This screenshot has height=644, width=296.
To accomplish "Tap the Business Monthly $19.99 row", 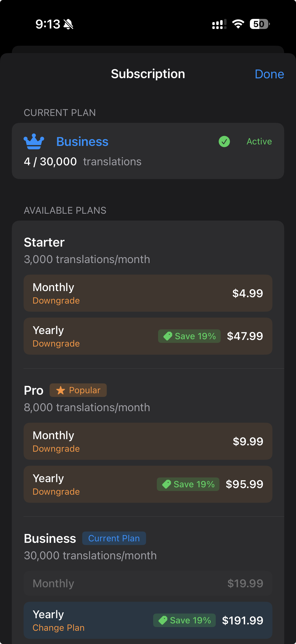I will (148, 583).
